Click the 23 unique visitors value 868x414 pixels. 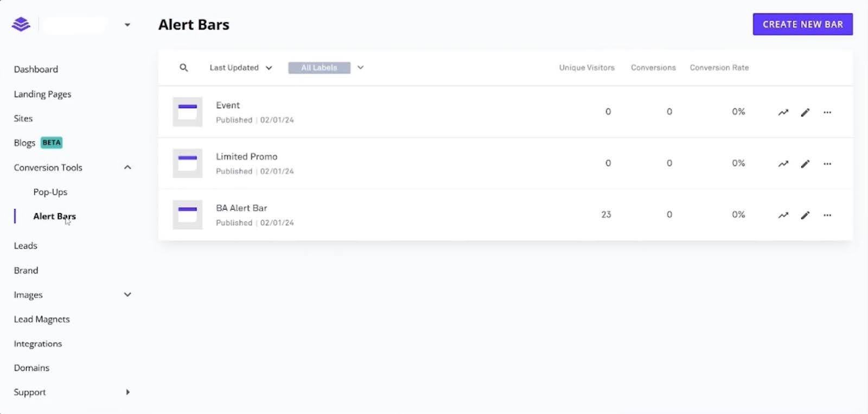point(606,215)
